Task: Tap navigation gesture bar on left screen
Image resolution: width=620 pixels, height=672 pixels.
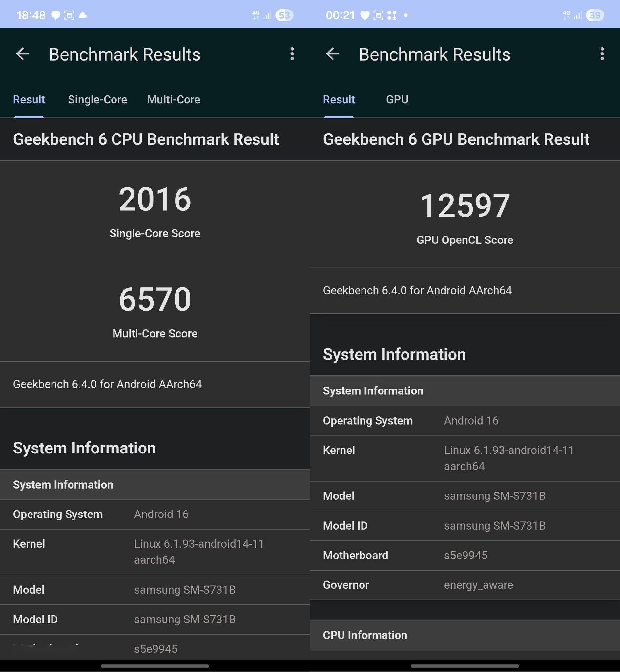Action: 155,666
